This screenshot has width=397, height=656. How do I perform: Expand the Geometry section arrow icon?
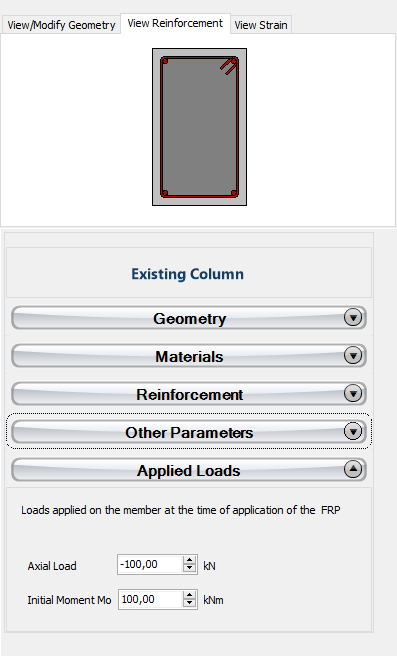click(353, 318)
